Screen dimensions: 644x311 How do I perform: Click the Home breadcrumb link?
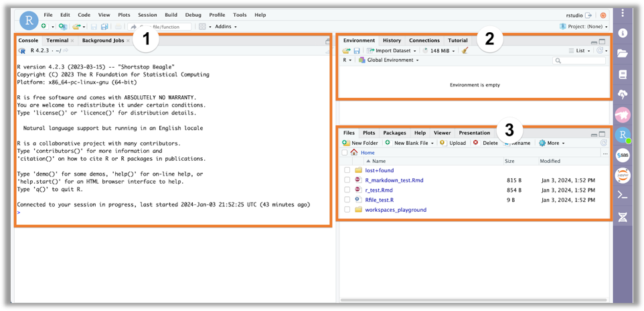click(x=368, y=152)
